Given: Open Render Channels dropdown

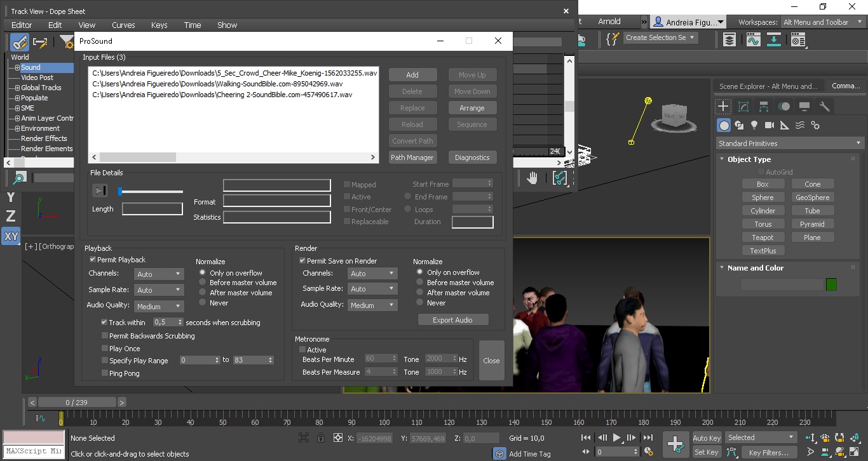Looking at the screenshot, I should click(x=372, y=273).
